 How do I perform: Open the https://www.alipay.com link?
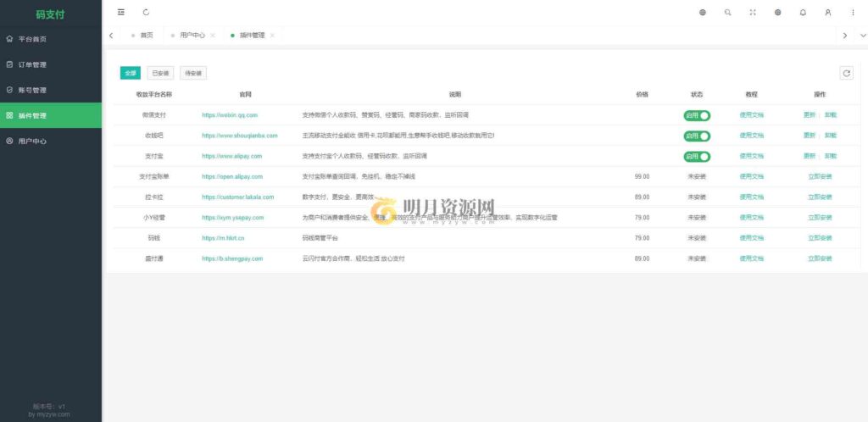pos(232,157)
